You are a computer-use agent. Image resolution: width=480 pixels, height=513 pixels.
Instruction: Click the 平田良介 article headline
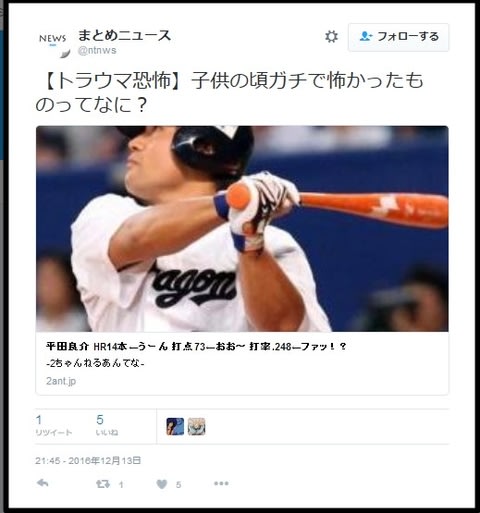click(196, 347)
